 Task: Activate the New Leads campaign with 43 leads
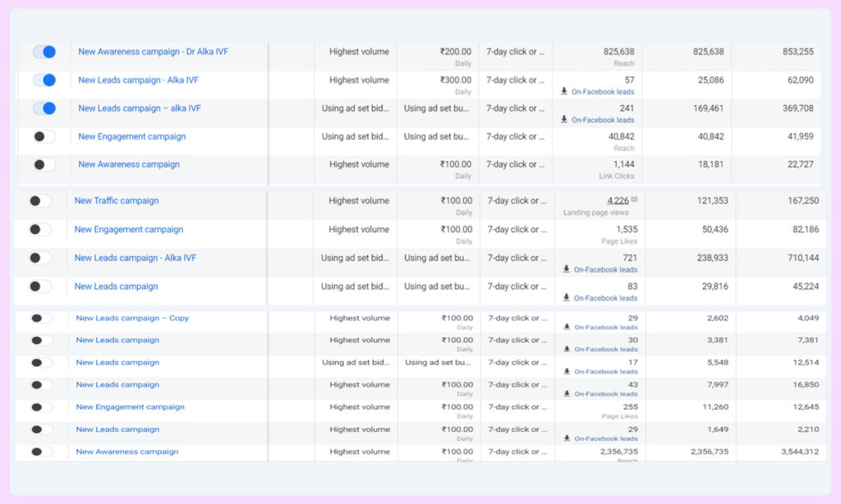(x=42, y=385)
